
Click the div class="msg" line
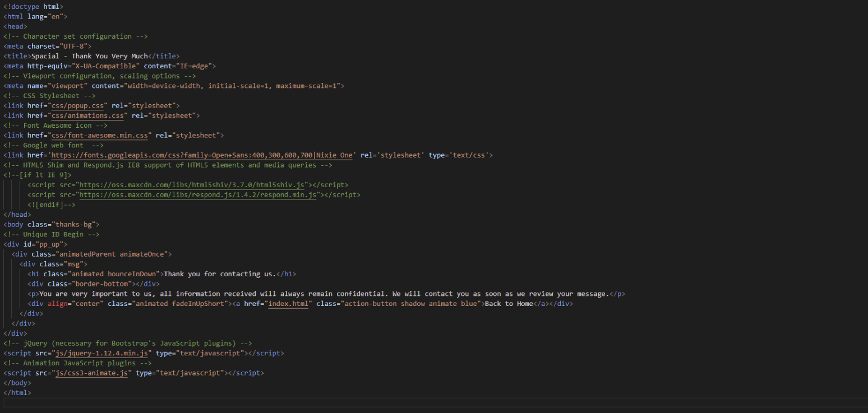pos(53,264)
